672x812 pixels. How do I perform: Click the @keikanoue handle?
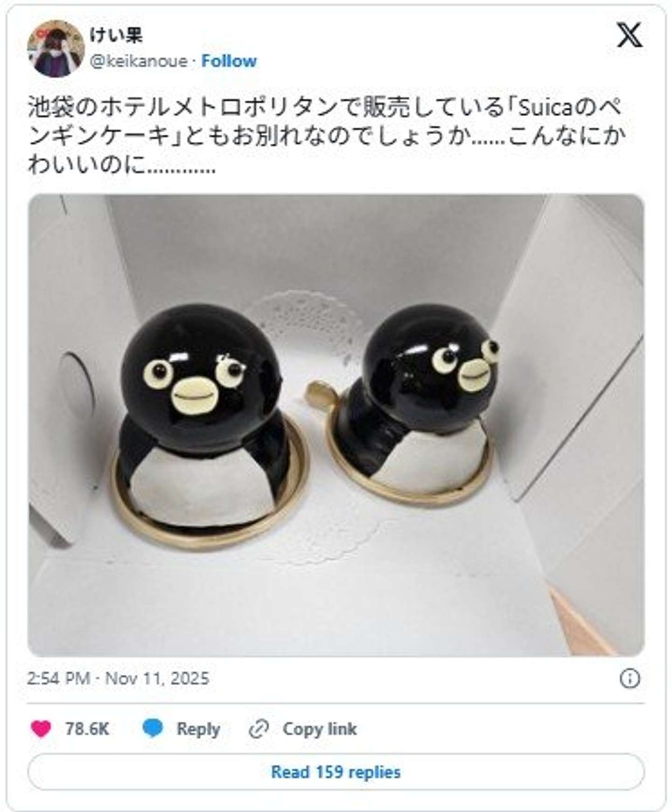[139, 61]
